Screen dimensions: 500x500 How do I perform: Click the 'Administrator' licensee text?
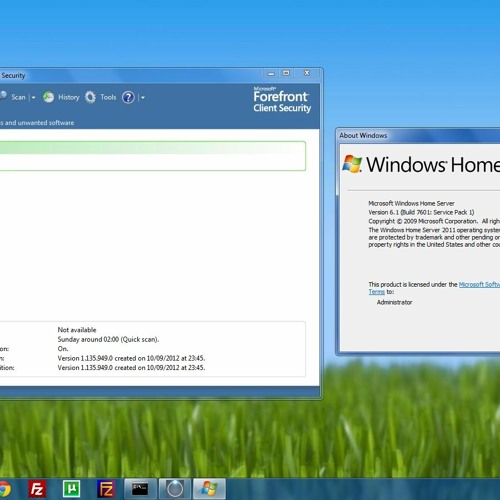(394, 302)
